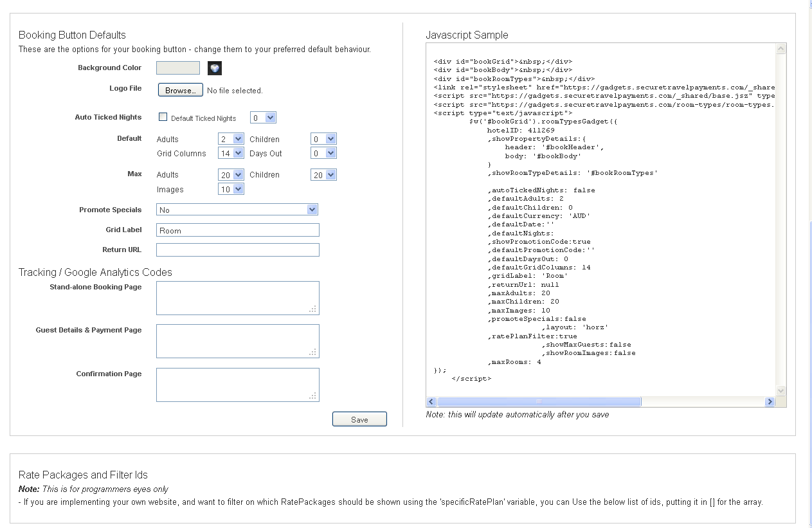Click into the Grid Label input field
The width and height of the screenshot is (812, 528).
pyautogui.click(x=238, y=230)
